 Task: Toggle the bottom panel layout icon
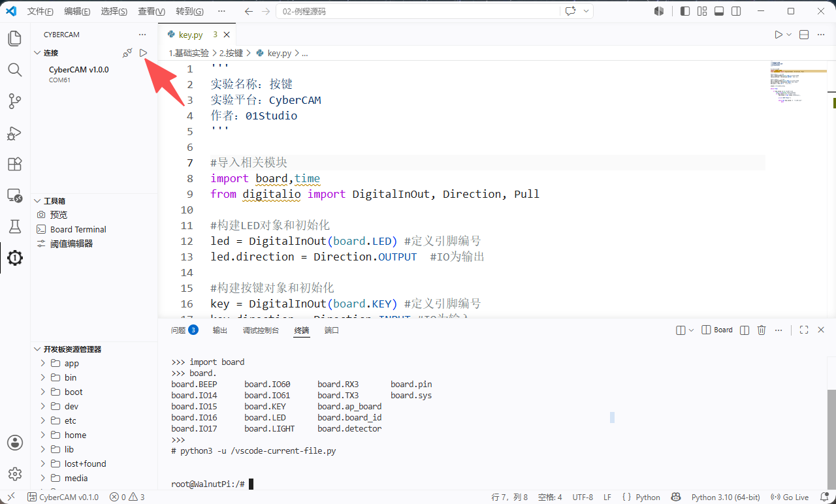[x=719, y=11]
